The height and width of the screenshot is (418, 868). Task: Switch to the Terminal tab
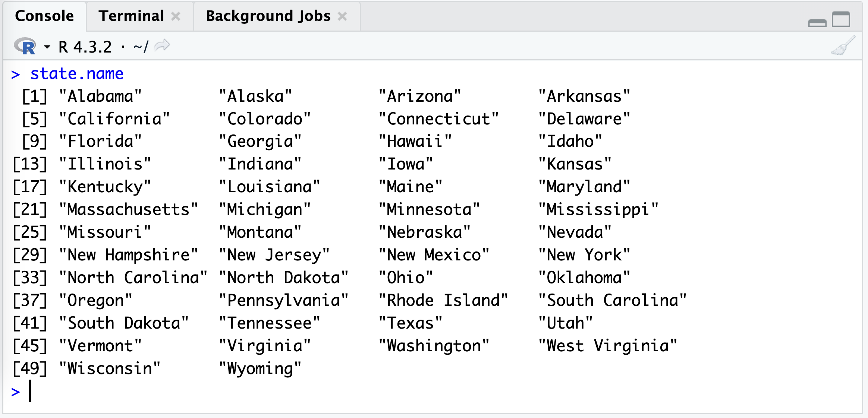[131, 16]
